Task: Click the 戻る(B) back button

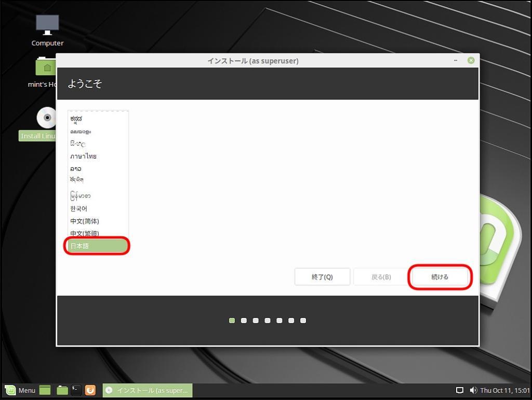Action: 381,276
